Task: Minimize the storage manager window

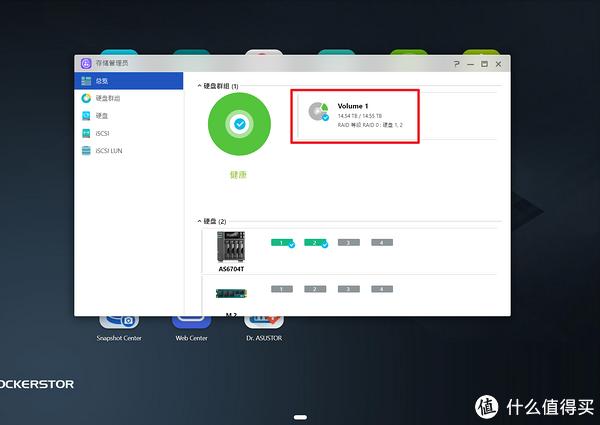Action: pos(470,64)
